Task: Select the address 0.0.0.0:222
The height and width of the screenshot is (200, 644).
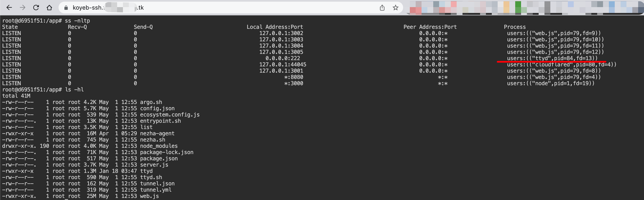Action: 282,58
